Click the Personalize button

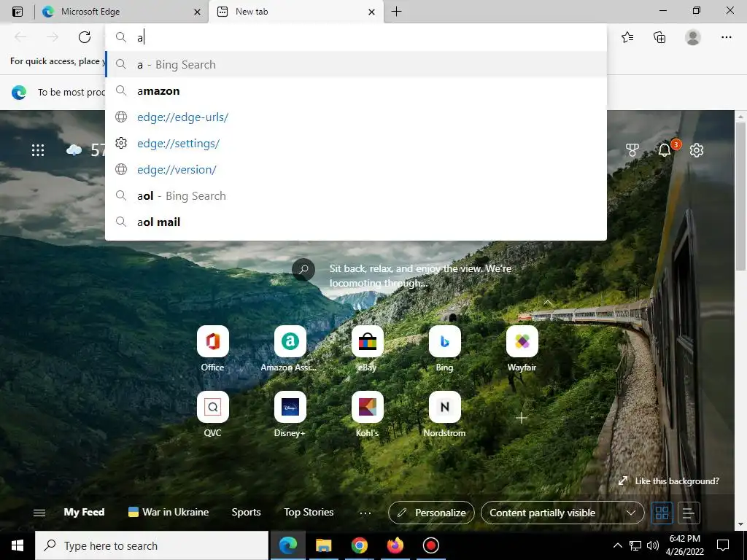[x=431, y=513]
